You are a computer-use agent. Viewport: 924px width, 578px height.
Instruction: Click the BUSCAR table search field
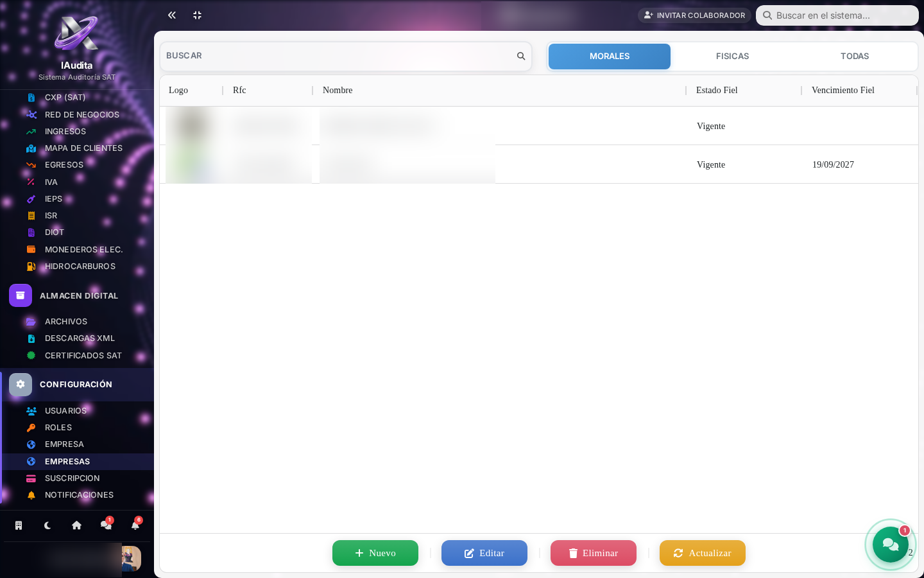[346, 57]
